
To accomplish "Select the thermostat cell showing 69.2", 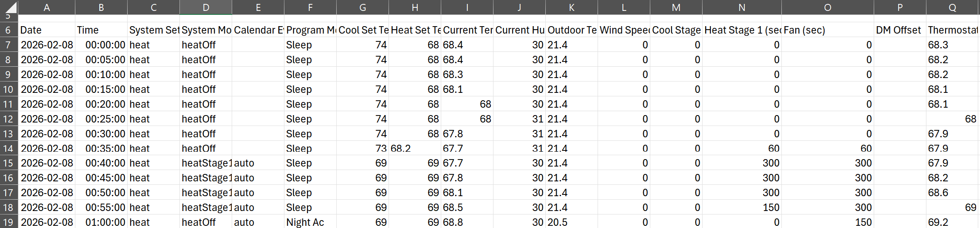I will 952,222.
